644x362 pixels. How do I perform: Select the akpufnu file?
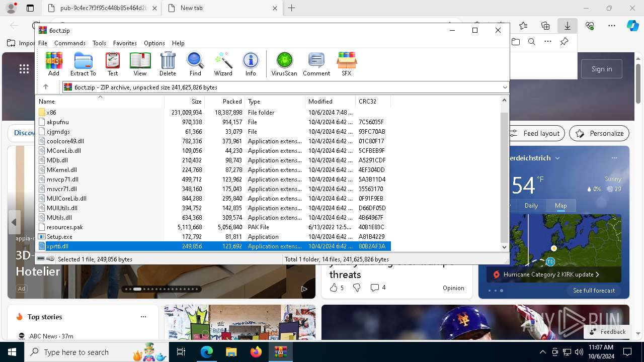[x=214, y=122]
